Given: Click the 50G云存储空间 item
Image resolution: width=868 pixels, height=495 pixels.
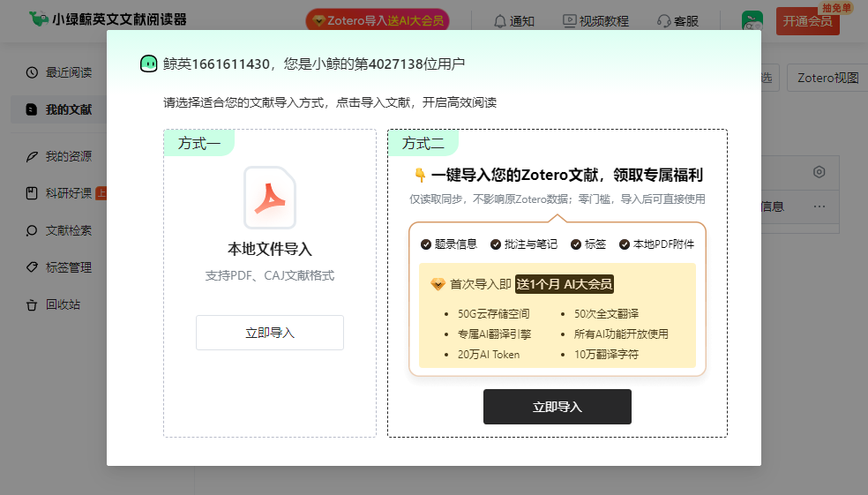Looking at the screenshot, I should [493, 314].
